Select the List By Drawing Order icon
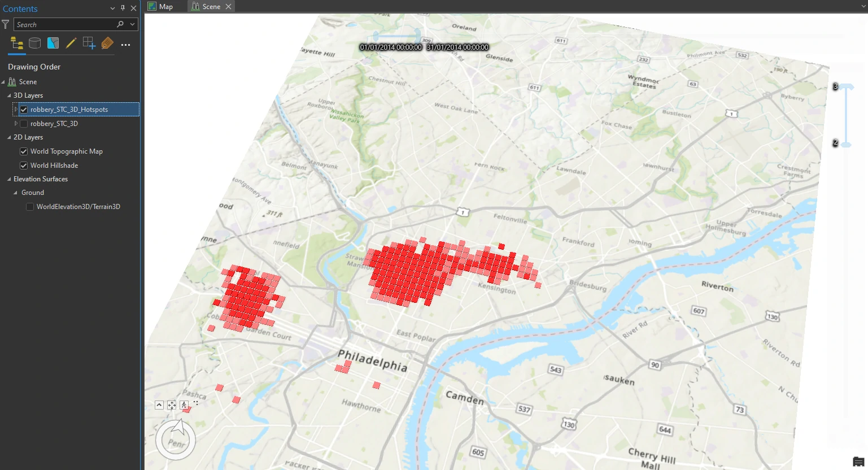 click(17, 43)
